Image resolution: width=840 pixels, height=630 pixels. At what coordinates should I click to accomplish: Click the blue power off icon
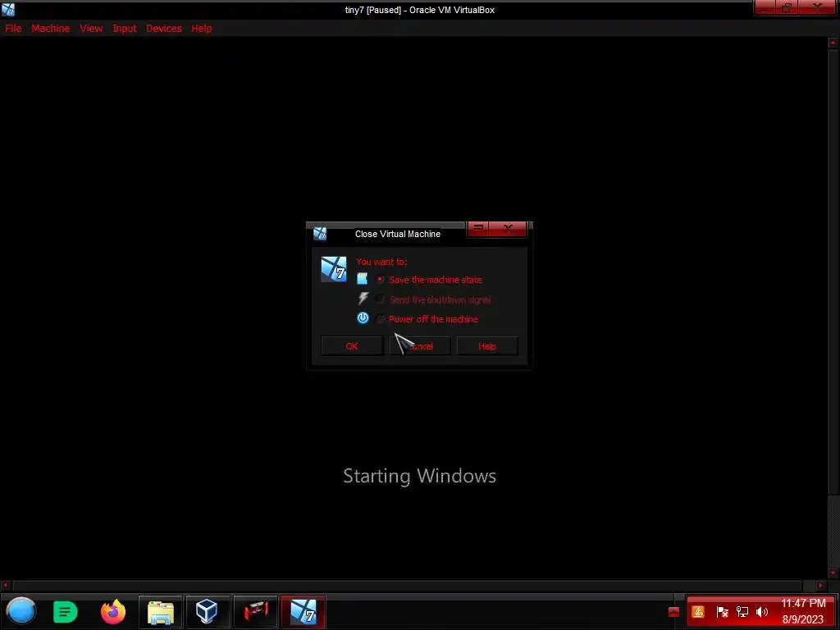pyautogui.click(x=363, y=318)
